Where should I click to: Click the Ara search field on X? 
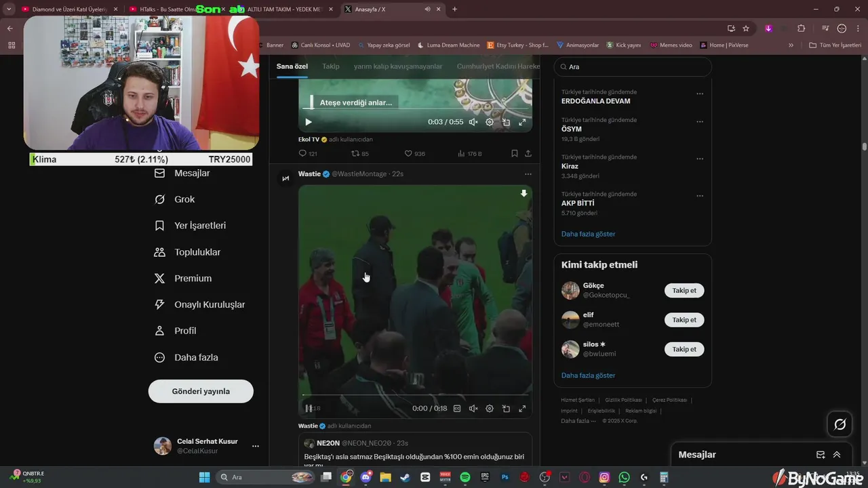pos(633,67)
